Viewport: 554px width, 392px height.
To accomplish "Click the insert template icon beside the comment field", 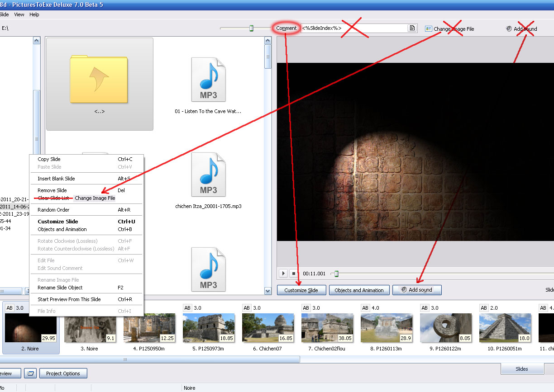I will [x=412, y=28].
